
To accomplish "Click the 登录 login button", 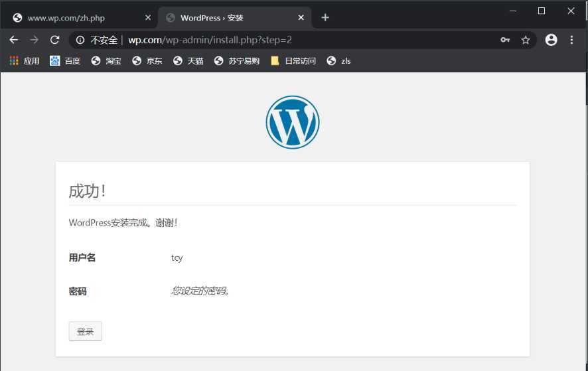I will (85, 331).
